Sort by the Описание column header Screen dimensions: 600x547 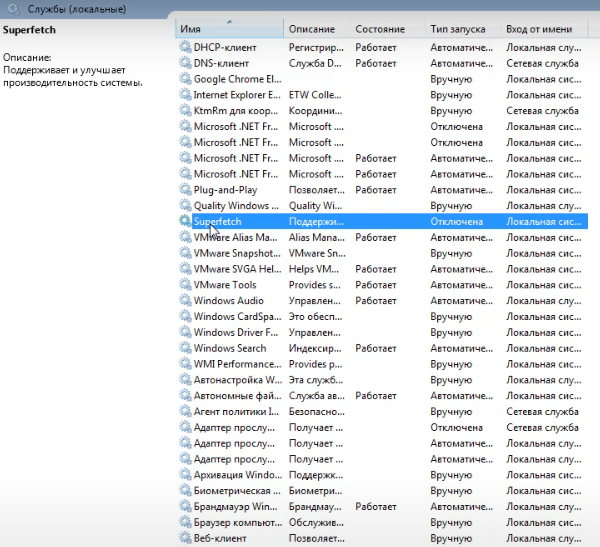click(x=317, y=29)
